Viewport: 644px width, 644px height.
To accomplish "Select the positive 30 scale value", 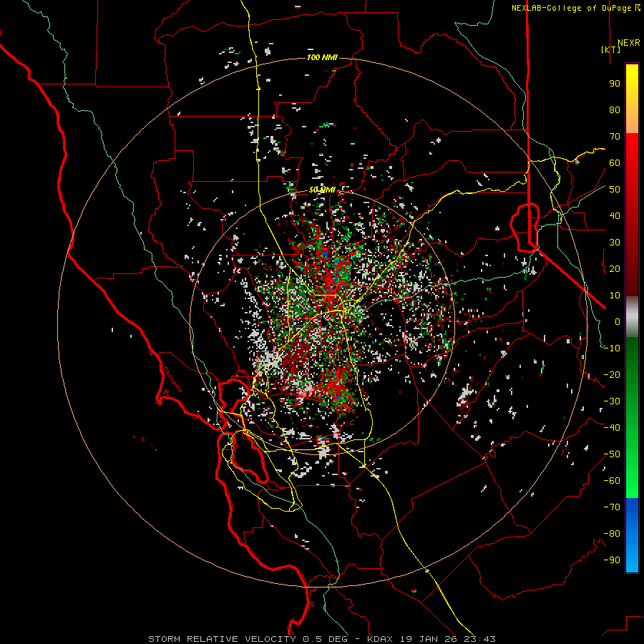I will pyautogui.click(x=615, y=243).
